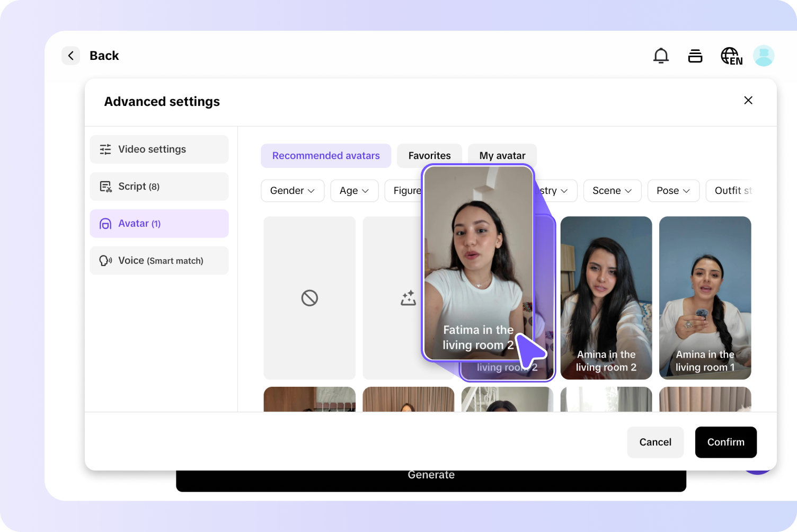This screenshot has height=532, width=797.
Task: Expand the Scene filter dropdown
Action: (x=612, y=191)
